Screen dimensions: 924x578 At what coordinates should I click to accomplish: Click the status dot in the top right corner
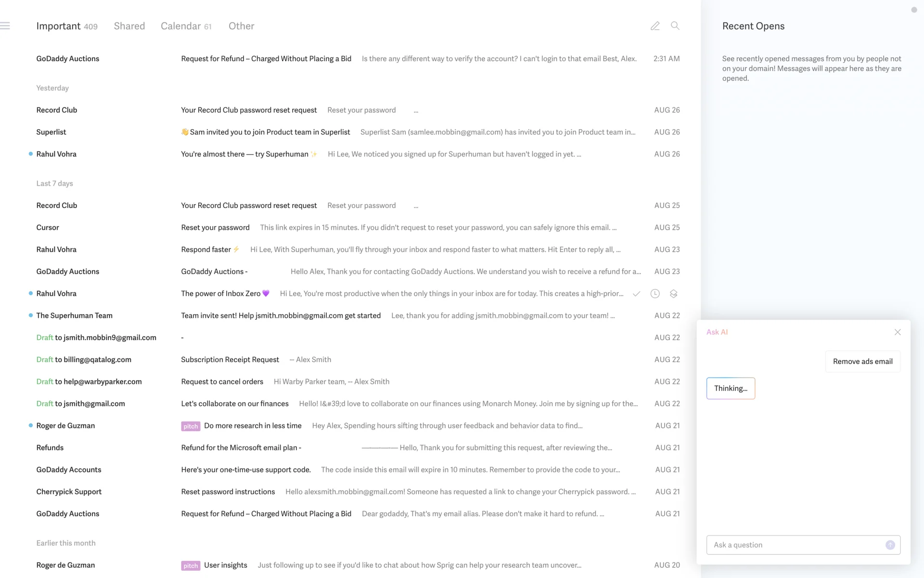coord(914,10)
